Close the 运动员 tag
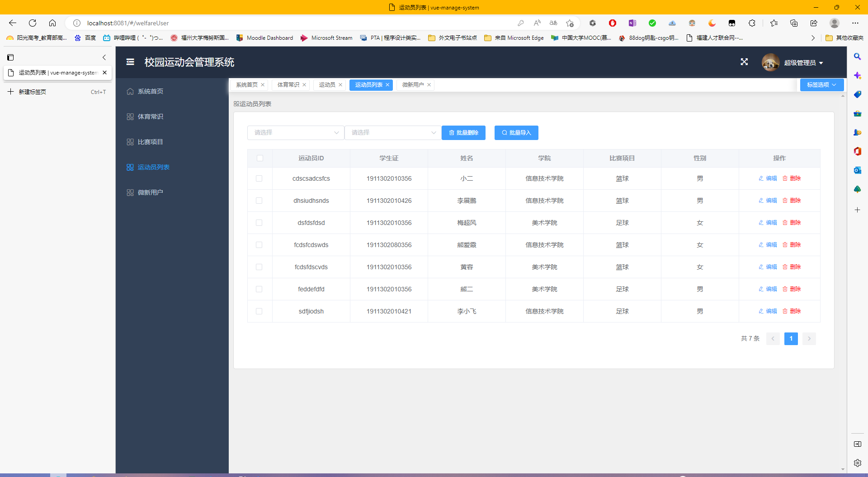868x477 pixels. click(340, 85)
